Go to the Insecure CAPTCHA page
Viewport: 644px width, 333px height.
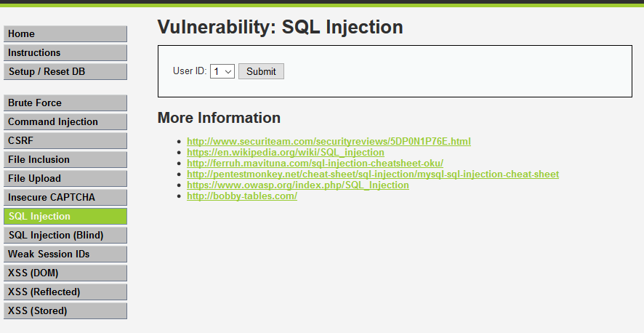(x=65, y=198)
